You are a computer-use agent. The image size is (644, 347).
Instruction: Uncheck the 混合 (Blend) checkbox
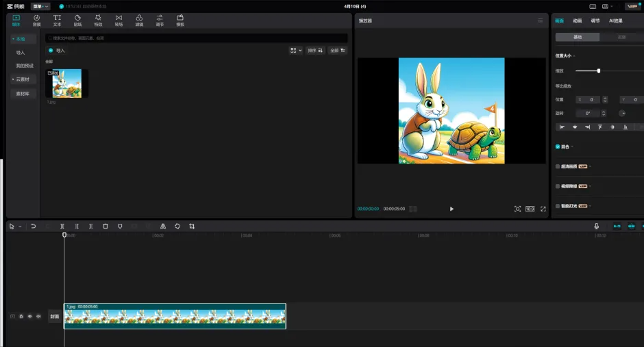(x=558, y=146)
